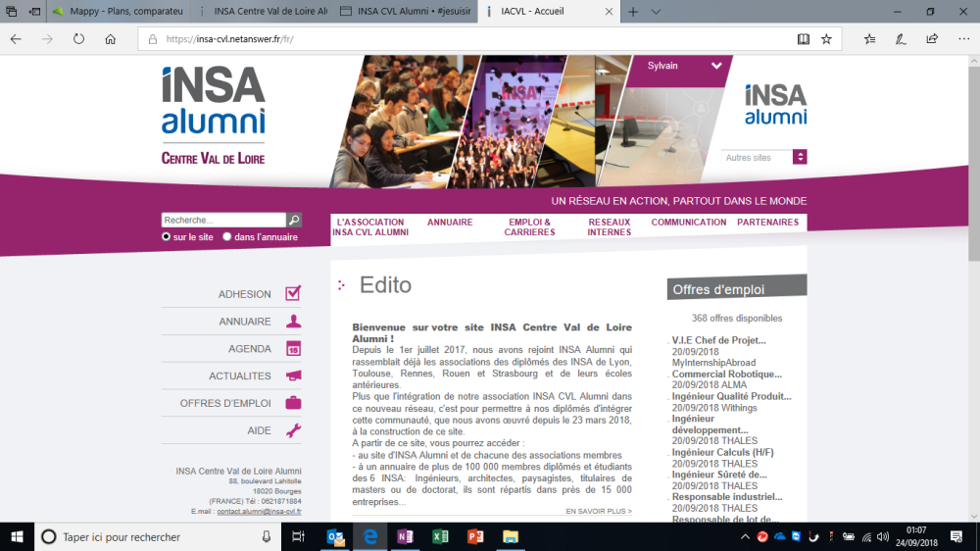The image size is (980, 551).
Task: Click the Actualites megaphone icon
Action: 293,376
